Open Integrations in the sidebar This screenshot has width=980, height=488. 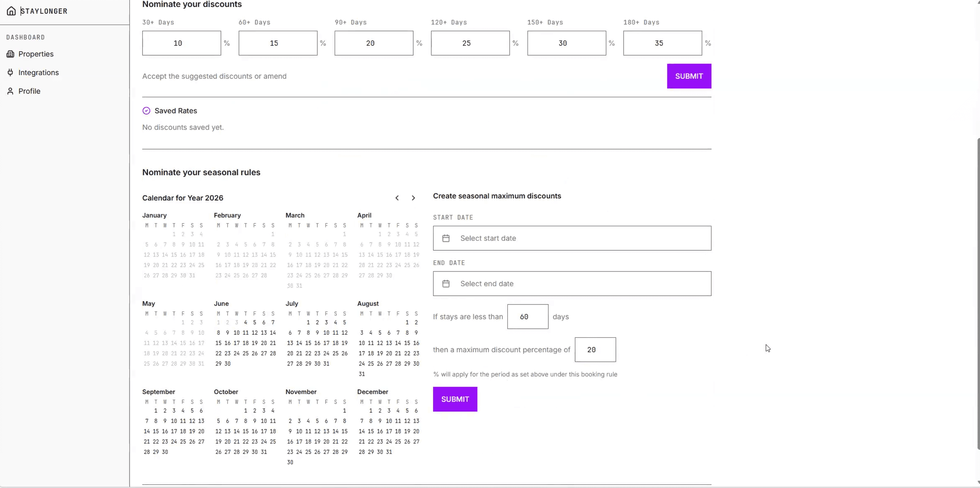[39, 72]
